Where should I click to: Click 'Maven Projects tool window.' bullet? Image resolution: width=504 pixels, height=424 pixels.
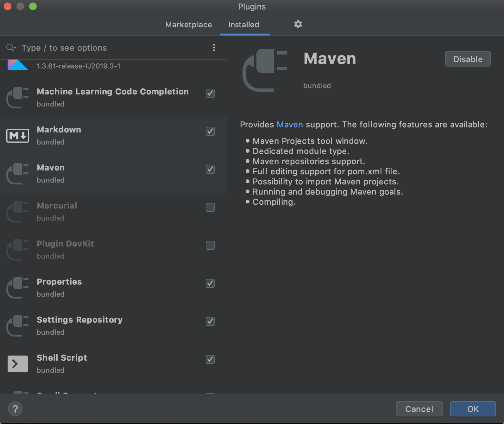(x=310, y=141)
